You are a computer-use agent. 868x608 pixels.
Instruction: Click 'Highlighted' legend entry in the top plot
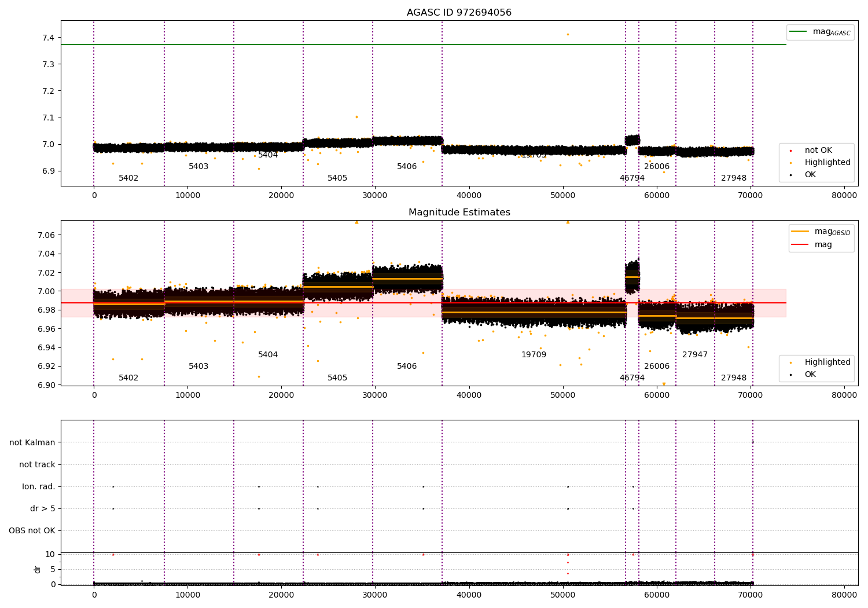point(821,163)
